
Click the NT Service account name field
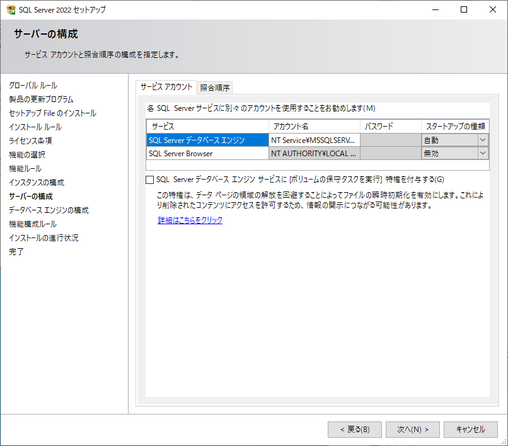click(x=314, y=140)
